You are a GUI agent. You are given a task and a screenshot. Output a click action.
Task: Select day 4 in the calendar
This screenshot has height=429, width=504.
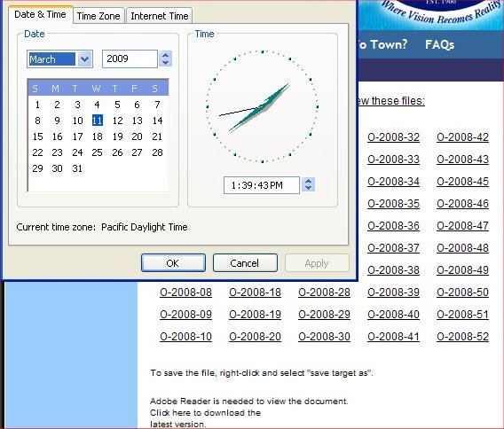(x=97, y=105)
